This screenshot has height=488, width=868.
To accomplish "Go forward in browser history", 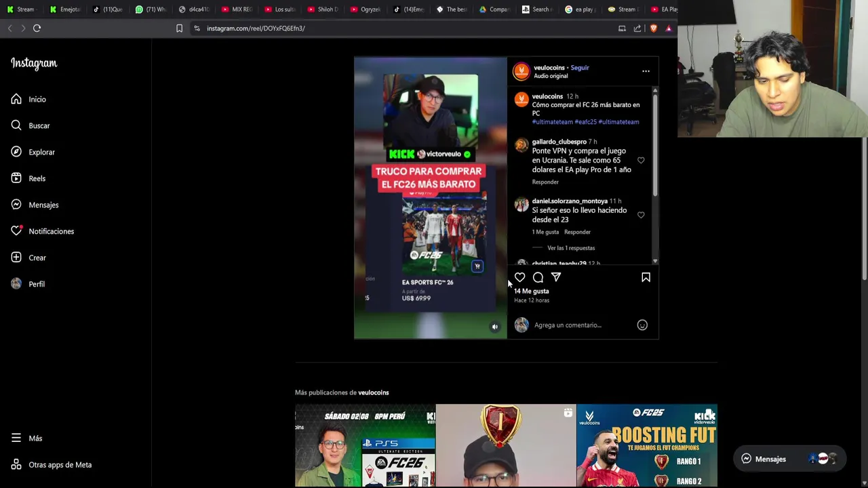I will (23, 28).
